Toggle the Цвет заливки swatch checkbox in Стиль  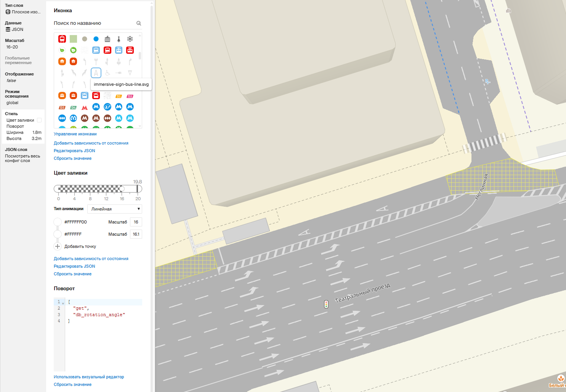click(x=39, y=120)
